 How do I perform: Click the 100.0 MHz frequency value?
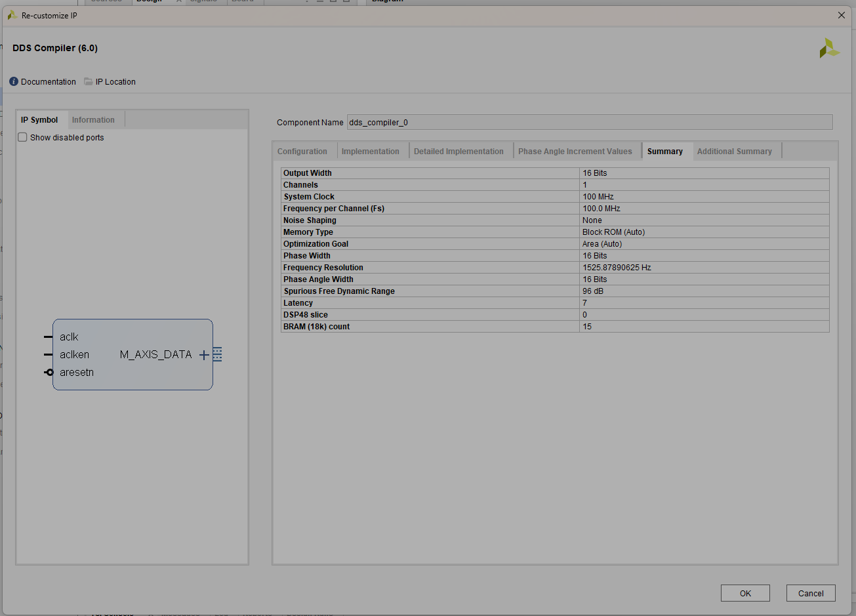click(x=601, y=209)
